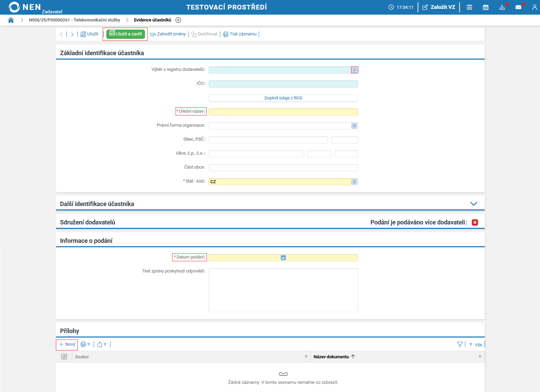Viewport: 540px width, 392px height.
Task: Close the Evidence účastníků breadcrumb tab
Action: (x=178, y=20)
